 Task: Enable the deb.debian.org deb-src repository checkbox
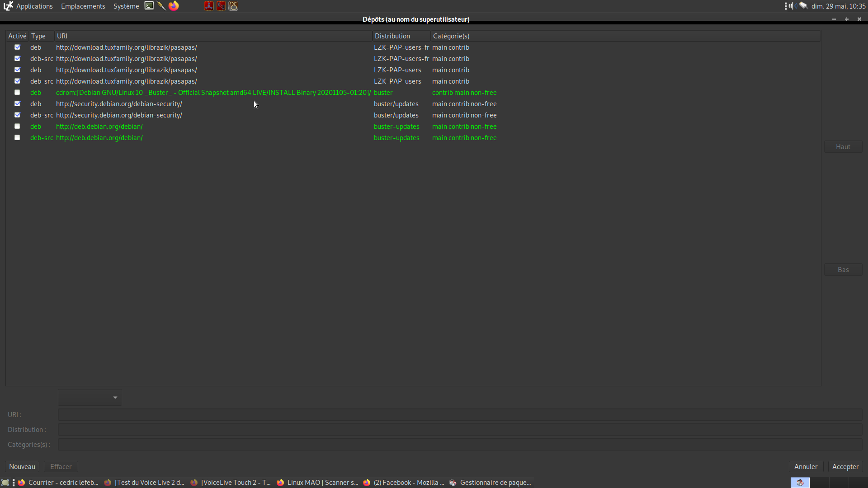coord(17,137)
